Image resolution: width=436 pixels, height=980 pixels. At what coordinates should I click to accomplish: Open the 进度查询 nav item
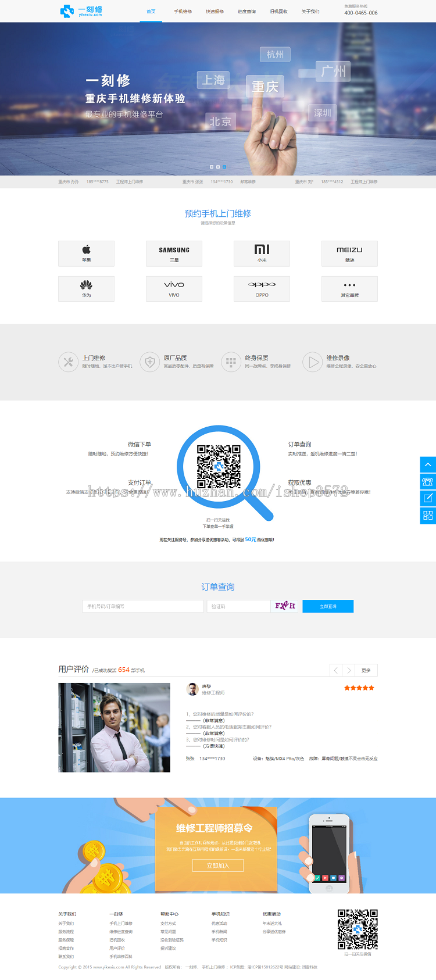click(246, 12)
